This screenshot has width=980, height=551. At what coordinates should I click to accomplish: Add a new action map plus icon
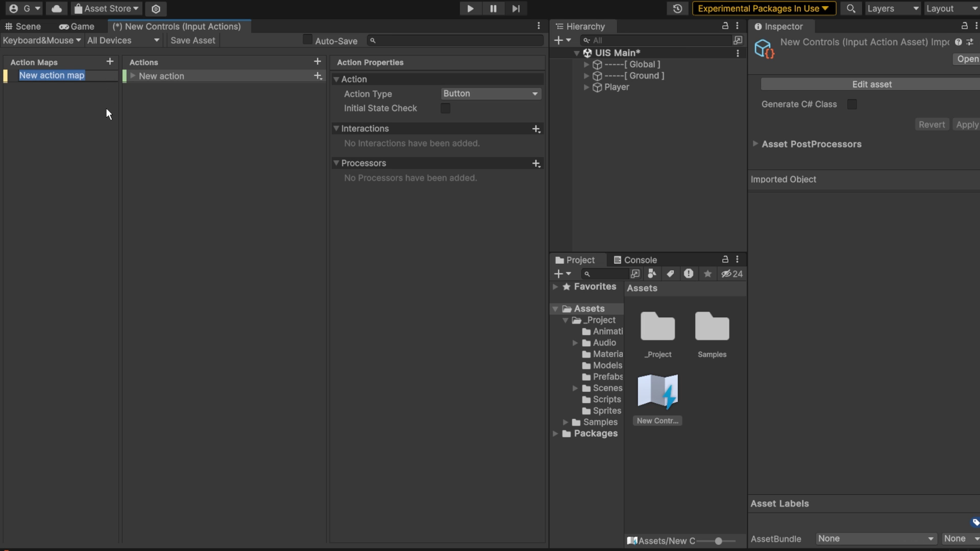coord(110,62)
